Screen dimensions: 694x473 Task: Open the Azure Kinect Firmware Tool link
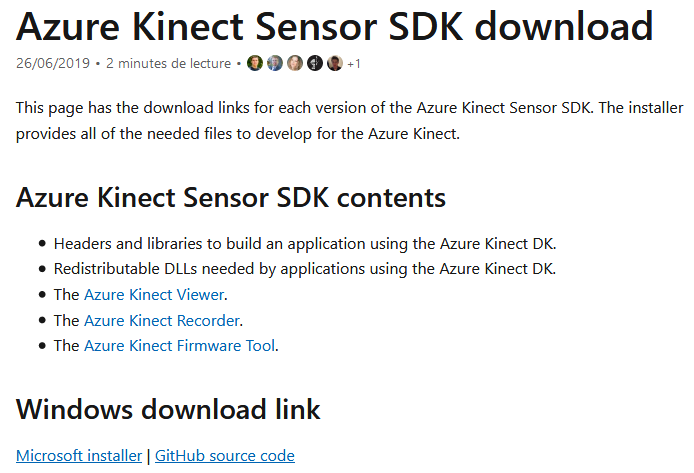(x=180, y=346)
